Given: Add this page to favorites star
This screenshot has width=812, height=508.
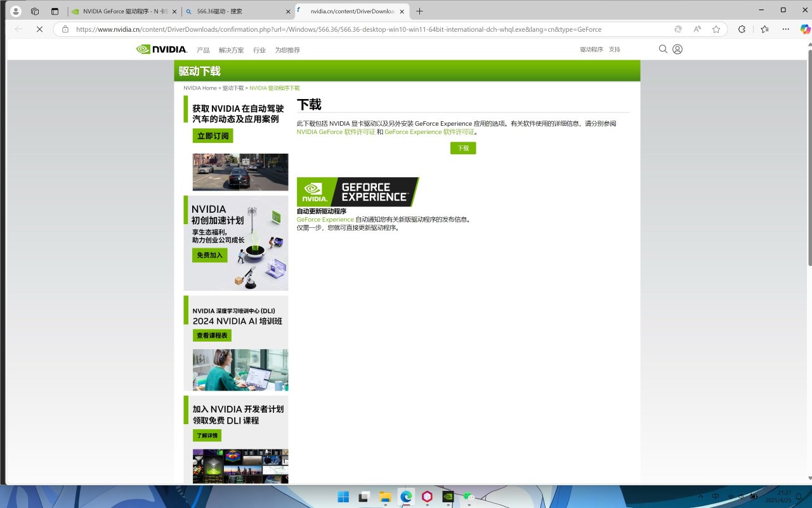Looking at the screenshot, I should [x=716, y=29].
